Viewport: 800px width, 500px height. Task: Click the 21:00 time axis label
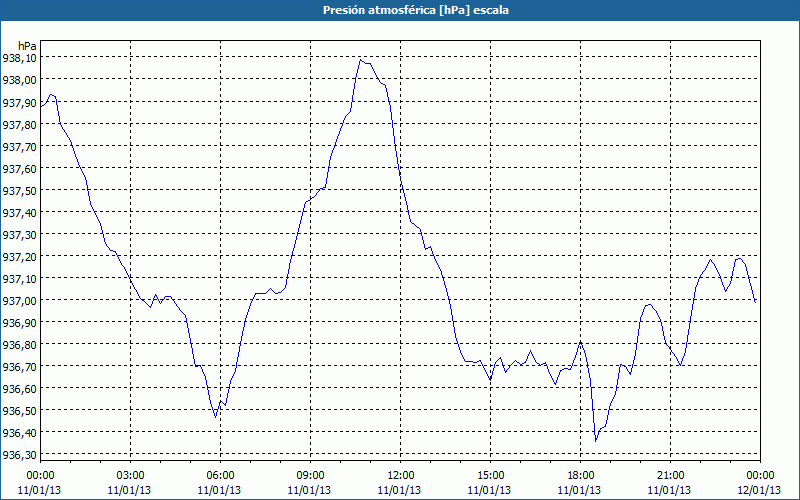click(x=670, y=476)
